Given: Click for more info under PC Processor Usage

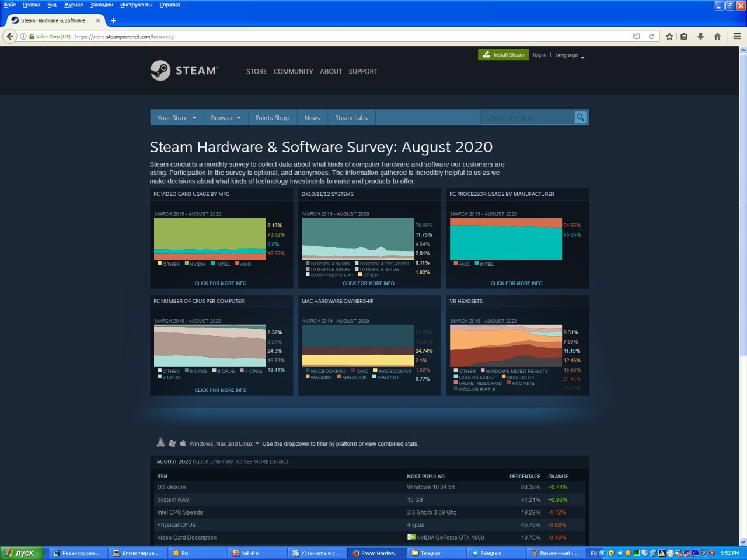Looking at the screenshot, I should pos(516,283).
